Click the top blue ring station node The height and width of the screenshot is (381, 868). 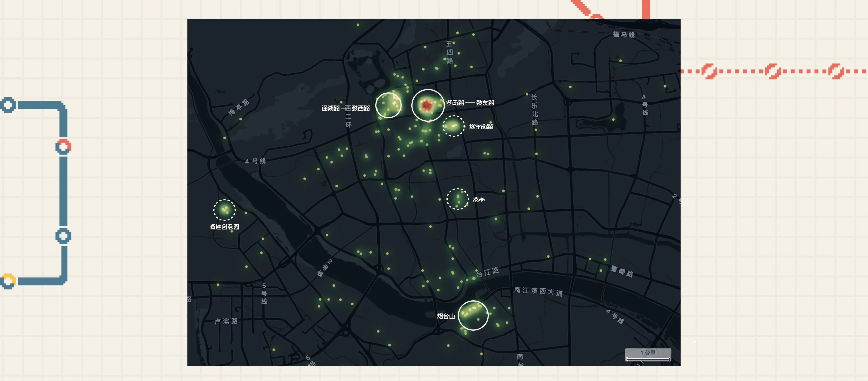[x=8, y=105]
